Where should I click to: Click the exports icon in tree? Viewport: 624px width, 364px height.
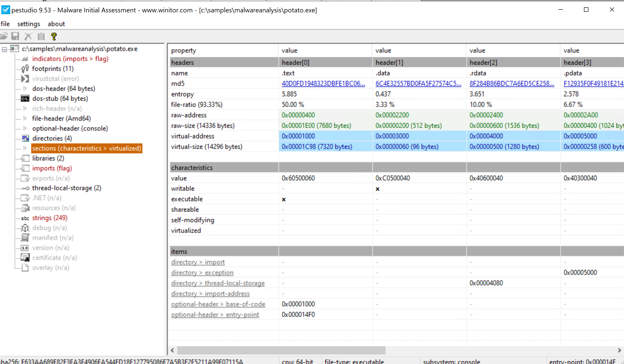[x=25, y=178]
